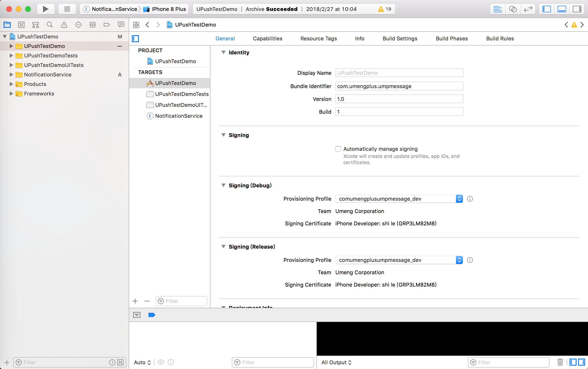Switch to the Info tab
The image size is (588, 369).
pos(360,38)
